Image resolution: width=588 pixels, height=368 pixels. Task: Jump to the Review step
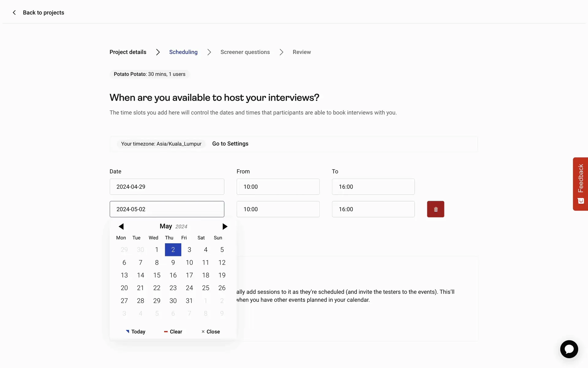(x=301, y=52)
